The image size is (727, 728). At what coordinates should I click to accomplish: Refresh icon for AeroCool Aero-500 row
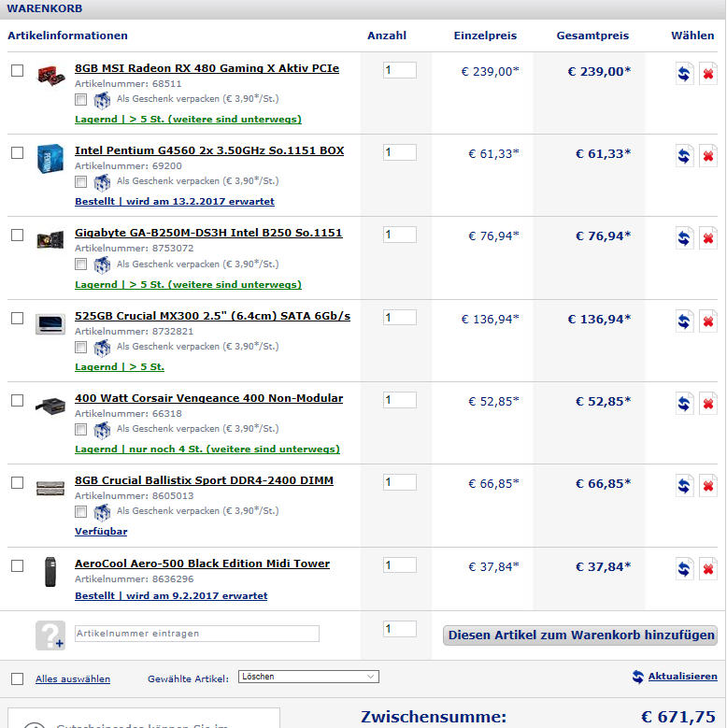684,569
